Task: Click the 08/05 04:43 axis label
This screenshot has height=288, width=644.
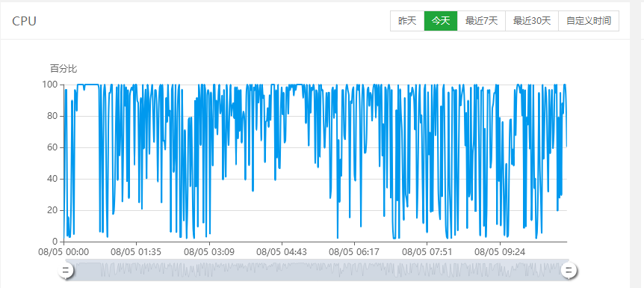Action: 282,251
